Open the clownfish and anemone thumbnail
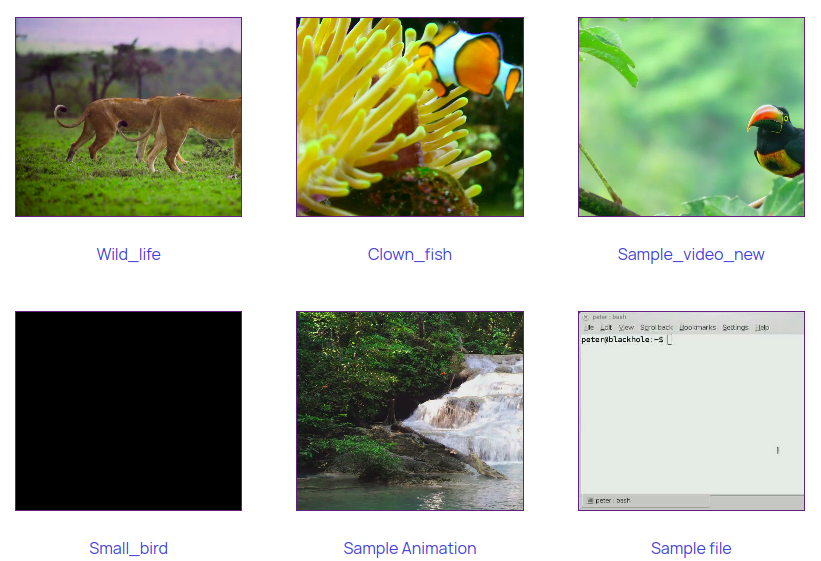This screenshot has height=561, width=821. [x=410, y=117]
